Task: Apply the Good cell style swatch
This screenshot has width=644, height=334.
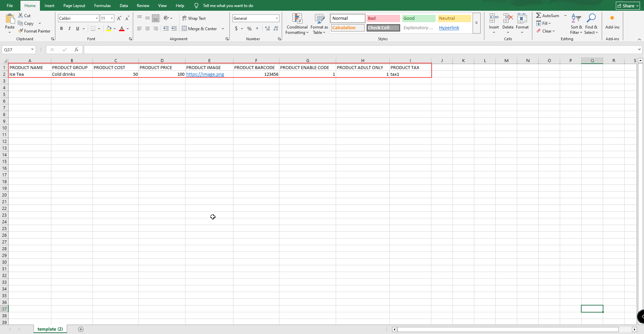Action: point(419,18)
